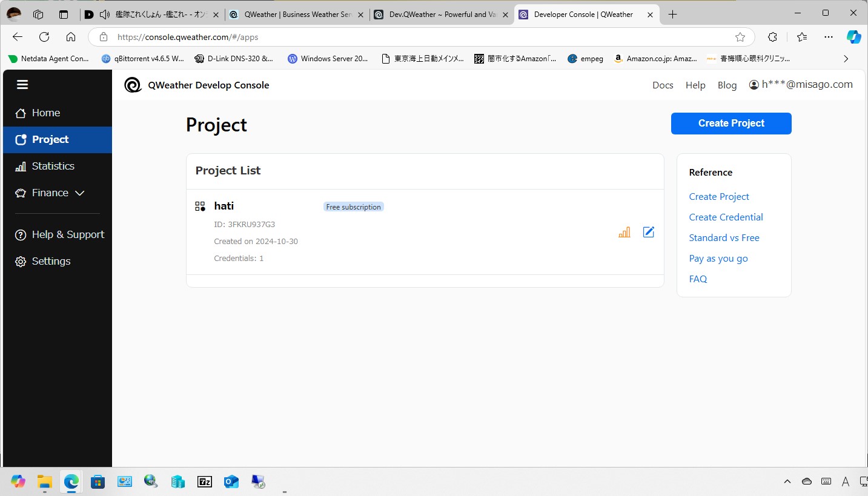Edit the hati project pencil icon
Viewport: 868px width, 496px height.
(649, 232)
